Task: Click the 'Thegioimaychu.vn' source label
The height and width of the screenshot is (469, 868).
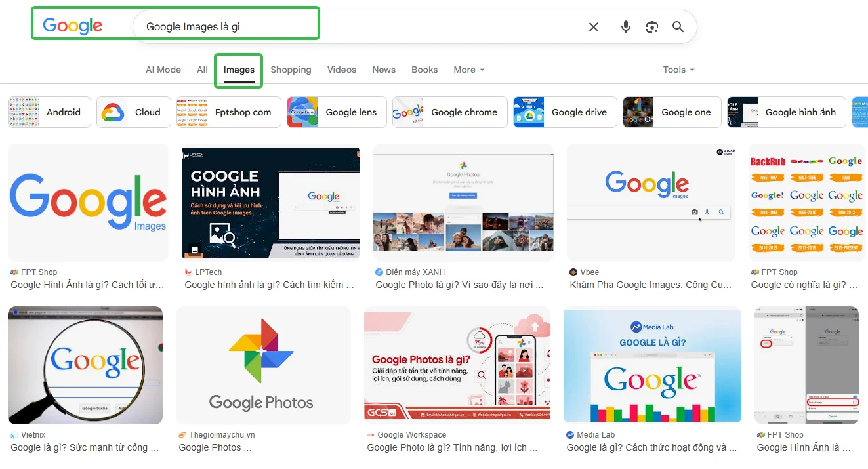Action: 222,434
